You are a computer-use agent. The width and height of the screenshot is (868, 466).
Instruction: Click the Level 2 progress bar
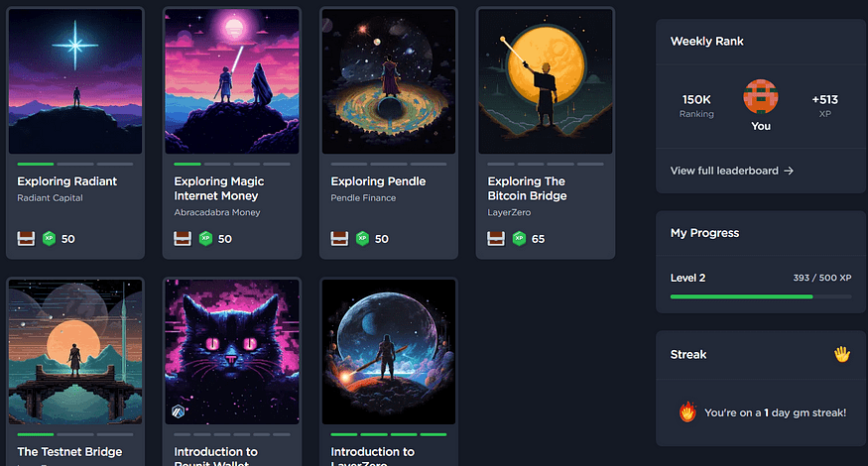(x=761, y=296)
